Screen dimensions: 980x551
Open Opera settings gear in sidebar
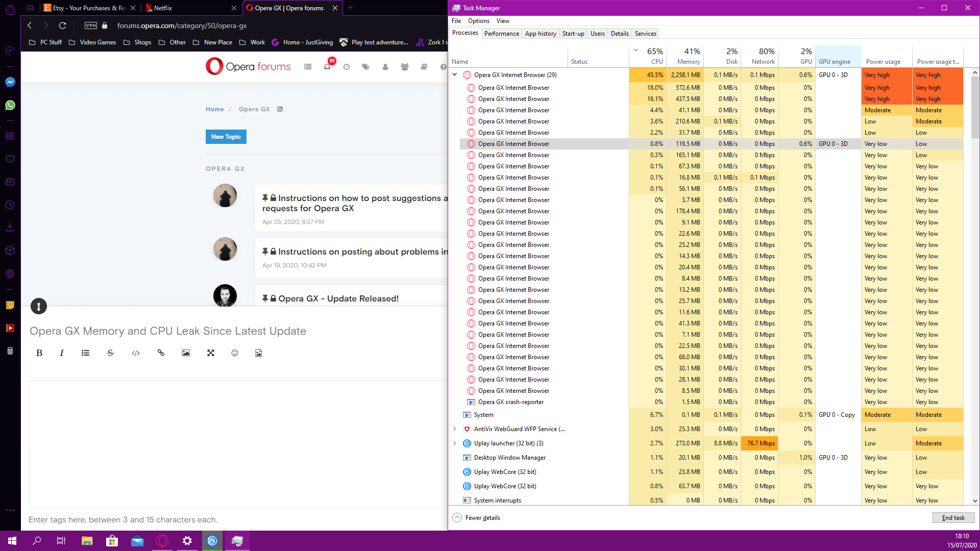(x=10, y=273)
